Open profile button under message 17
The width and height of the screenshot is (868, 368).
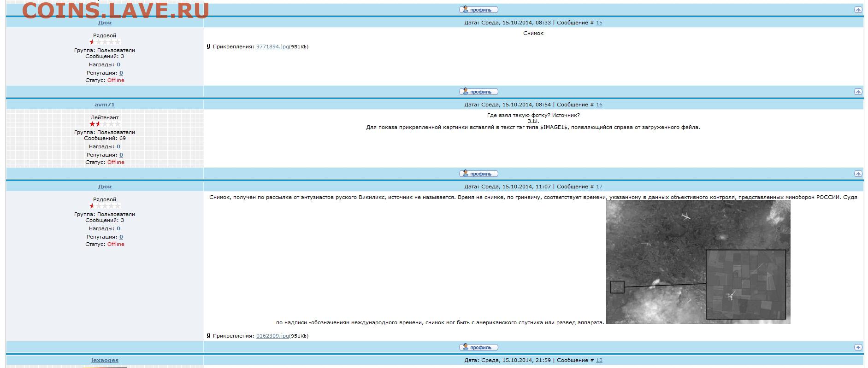(x=478, y=347)
